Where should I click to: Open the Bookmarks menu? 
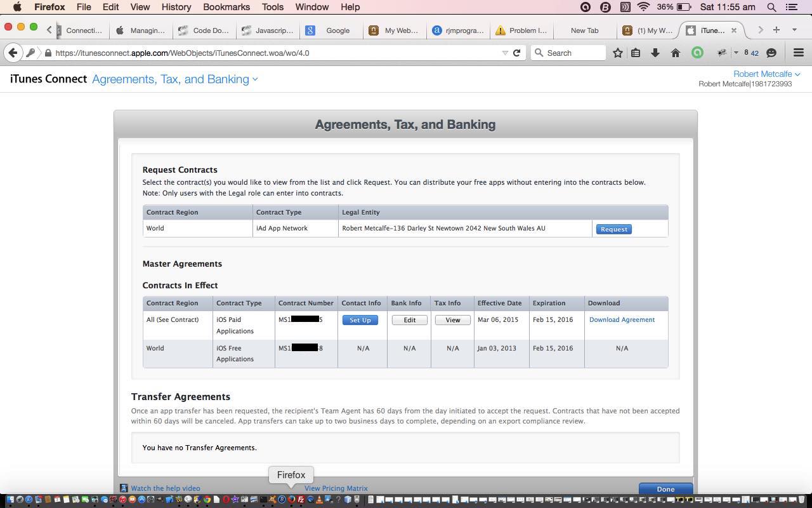[226, 7]
